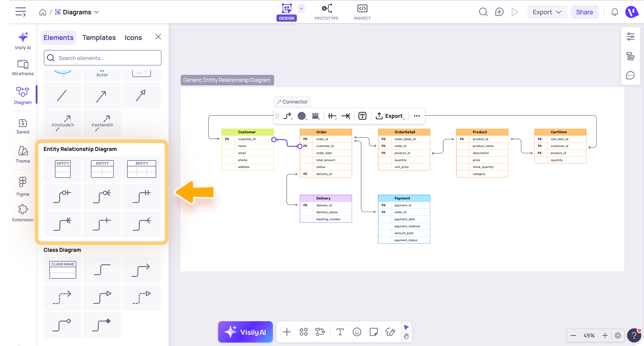Pick the include dashed arrow element
This screenshot has height=346, width=644.
[63, 123]
